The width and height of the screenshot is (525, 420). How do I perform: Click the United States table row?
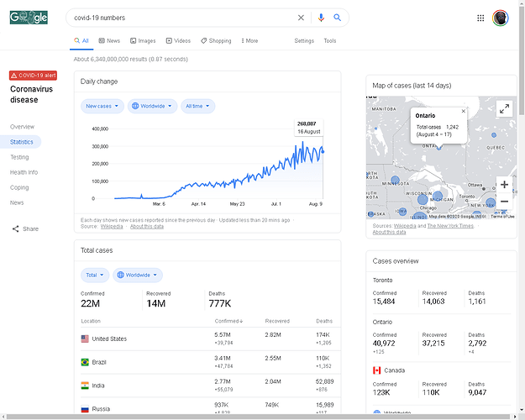point(211,339)
